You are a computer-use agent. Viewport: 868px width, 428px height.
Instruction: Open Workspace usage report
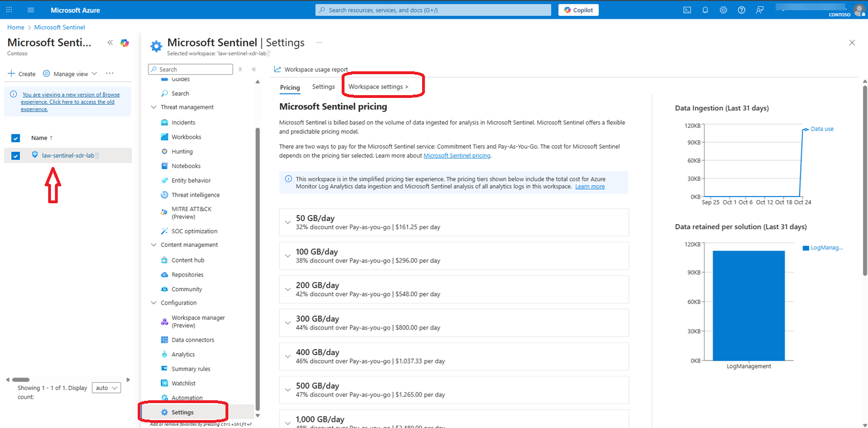point(310,69)
